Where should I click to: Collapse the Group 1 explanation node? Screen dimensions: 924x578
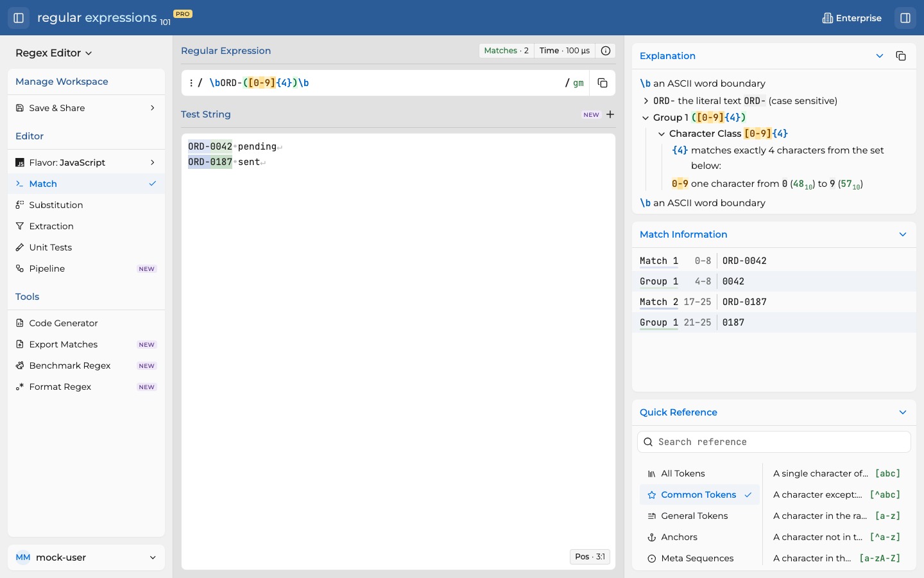tap(646, 118)
